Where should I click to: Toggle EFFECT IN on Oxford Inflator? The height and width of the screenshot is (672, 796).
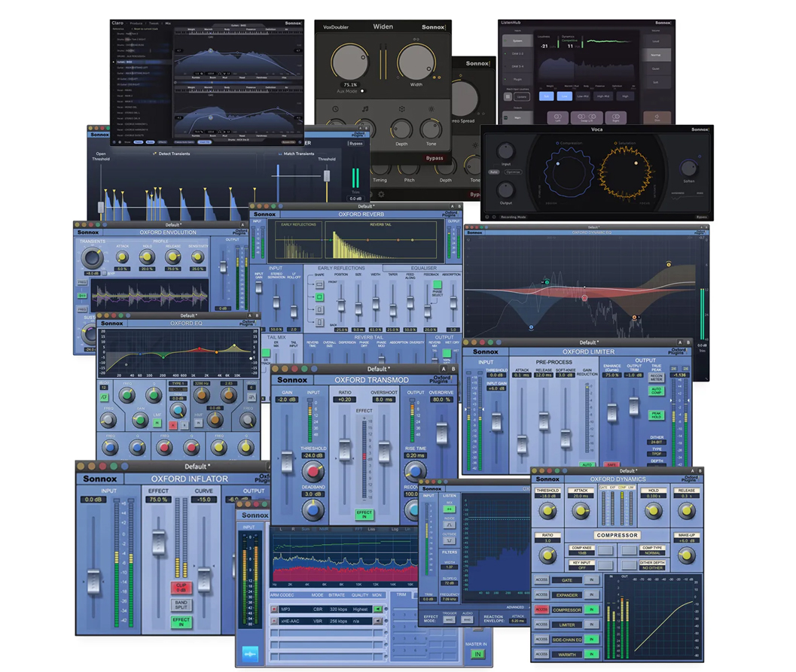point(181,622)
